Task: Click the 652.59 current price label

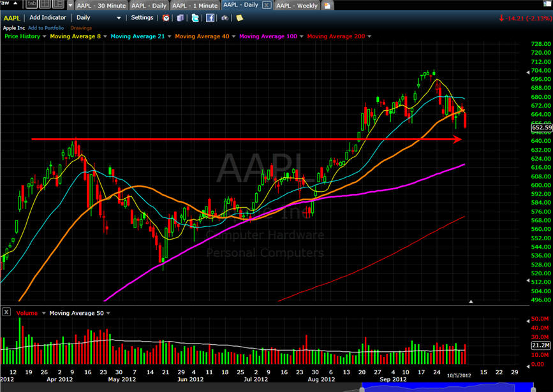Action: point(542,127)
